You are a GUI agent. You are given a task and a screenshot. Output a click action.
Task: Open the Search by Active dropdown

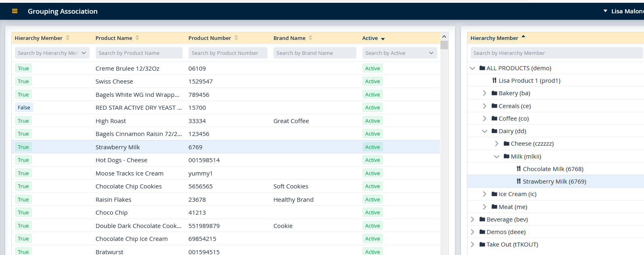(399, 53)
